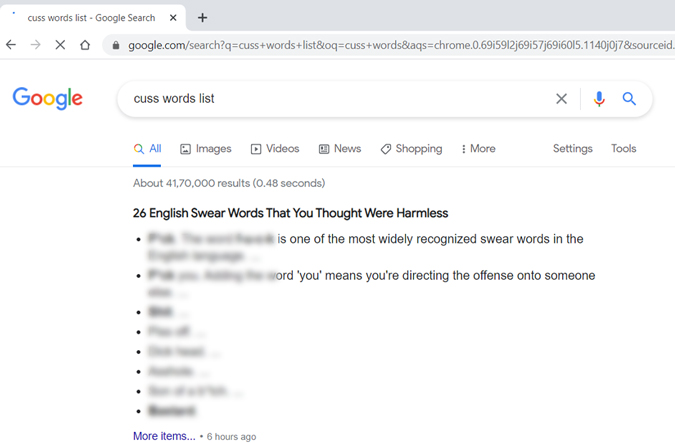
Task: Open the browser home page icon
Action: (x=85, y=45)
